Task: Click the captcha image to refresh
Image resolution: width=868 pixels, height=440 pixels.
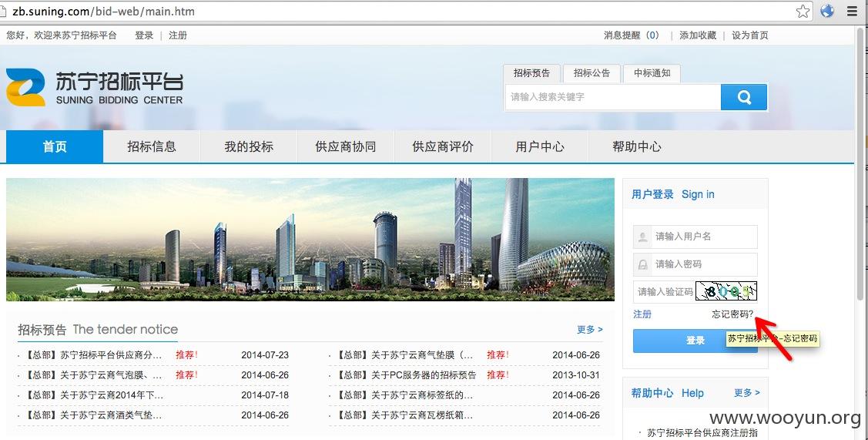Action: (726, 291)
